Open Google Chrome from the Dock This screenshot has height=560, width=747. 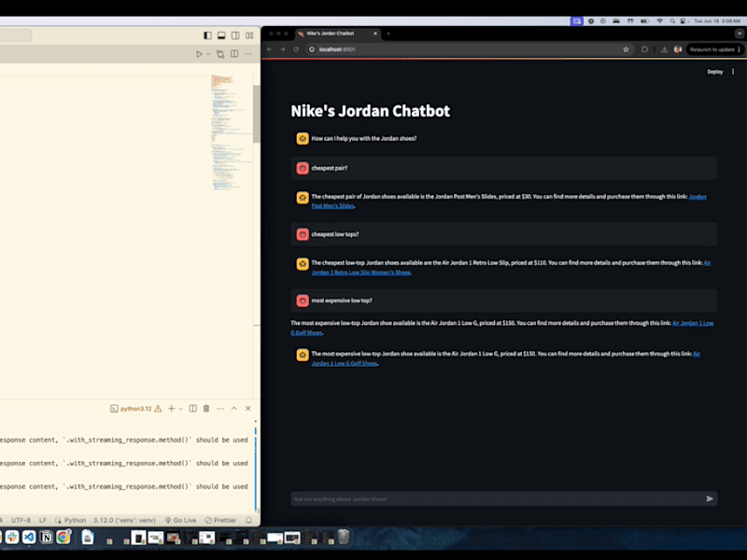tap(63, 538)
